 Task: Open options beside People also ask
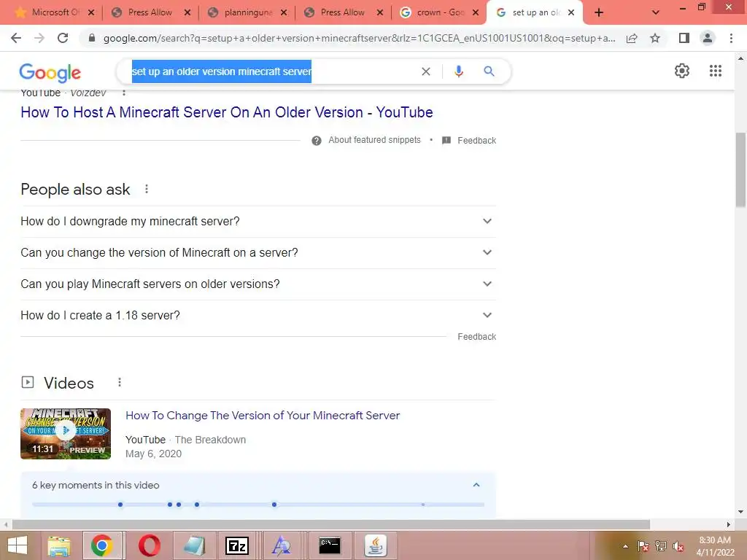[x=147, y=189]
